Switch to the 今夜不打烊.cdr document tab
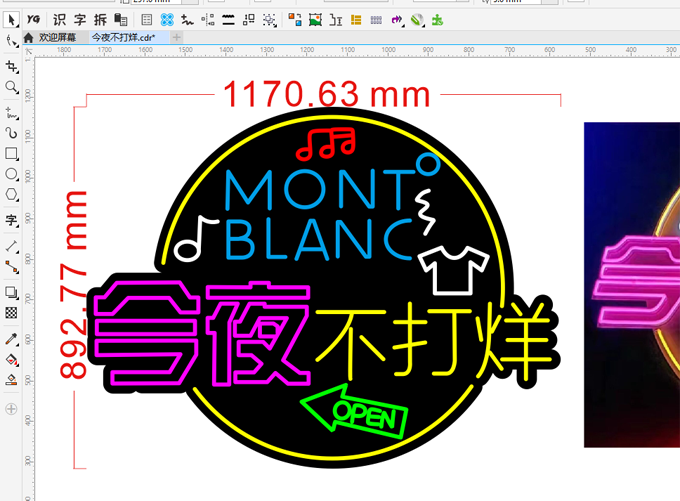The image size is (680, 501). (x=123, y=38)
